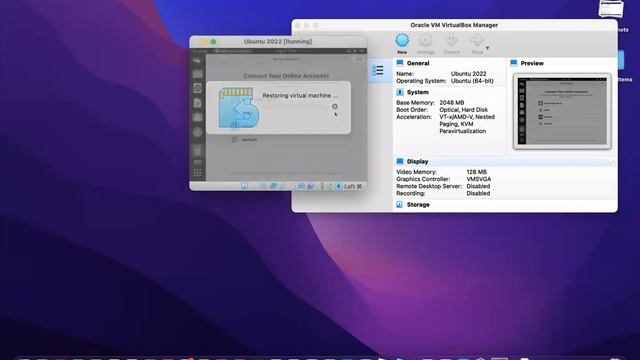Screen dimensions: 640x360
Task: Select the Boot Order value 'Optical, Hard Disk'
Action: tap(463, 110)
